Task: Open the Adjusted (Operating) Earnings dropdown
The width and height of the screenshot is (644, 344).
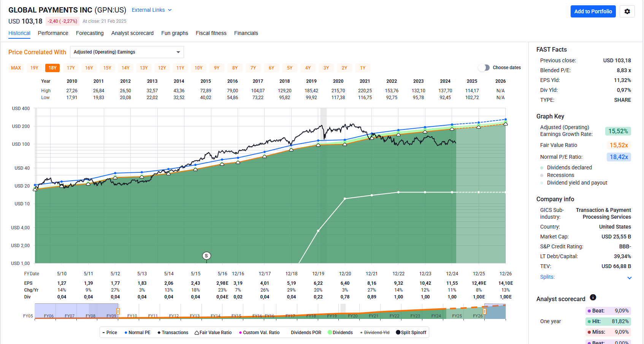Action: click(x=127, y=52)
